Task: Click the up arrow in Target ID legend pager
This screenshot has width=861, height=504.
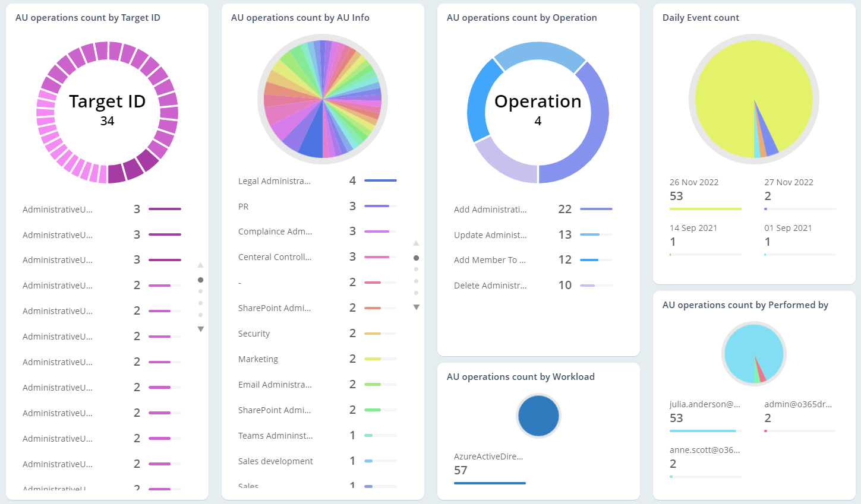Action: tap(201, 265)
